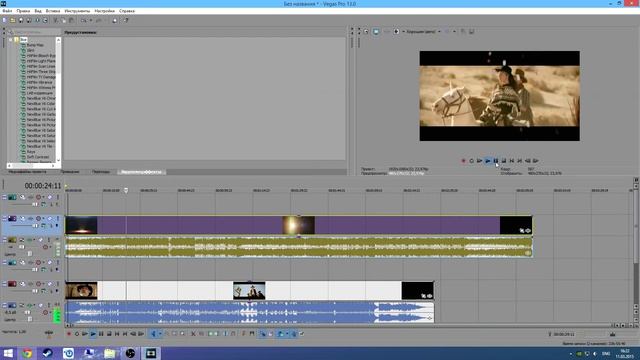Mute the blue audio track

(40, 305)
